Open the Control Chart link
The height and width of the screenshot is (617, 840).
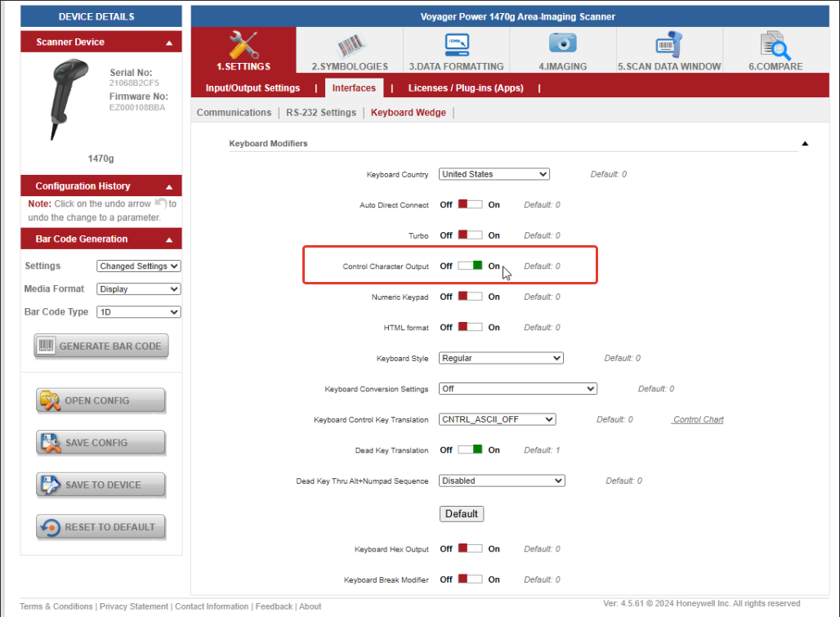pos(698,419)
